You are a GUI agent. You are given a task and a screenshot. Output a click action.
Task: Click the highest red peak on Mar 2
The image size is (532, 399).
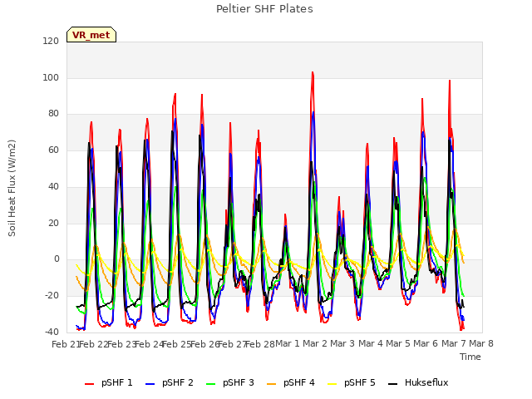313,72
